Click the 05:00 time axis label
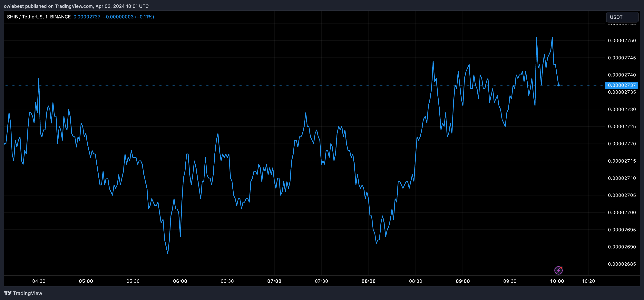 (86, 281)
